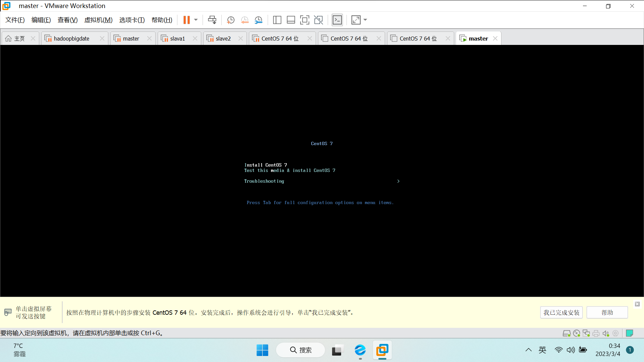Toggle the thumbnail bar view icon
The height and width of the screenshot is (362, 644).
(291, 20)
